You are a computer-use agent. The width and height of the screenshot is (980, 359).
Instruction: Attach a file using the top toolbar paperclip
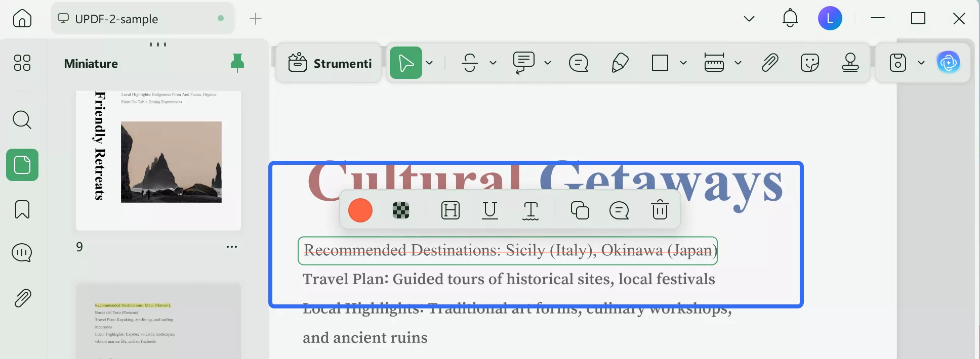[770, 63]
